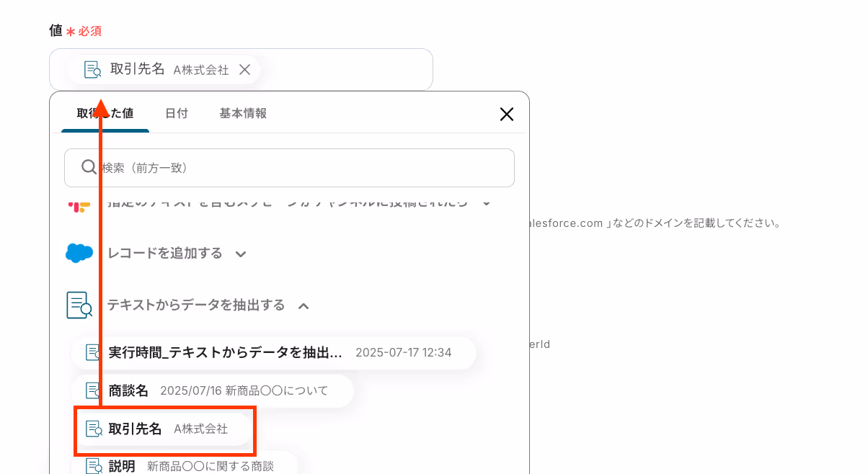Click the icon beside 説明 item
868x474 pixels.
[x=94, y=466]
